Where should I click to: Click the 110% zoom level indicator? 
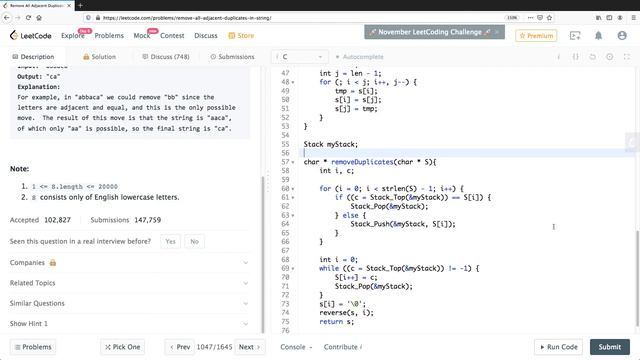[512, 18]
